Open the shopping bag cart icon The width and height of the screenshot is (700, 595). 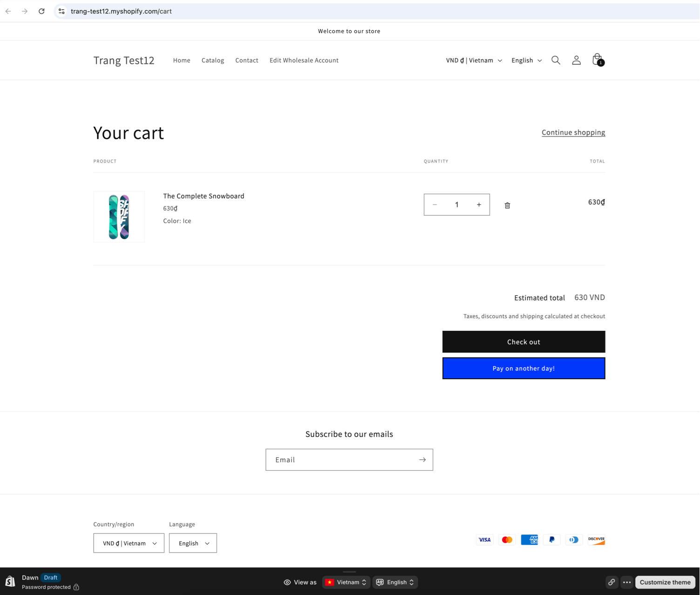(597, 60)
